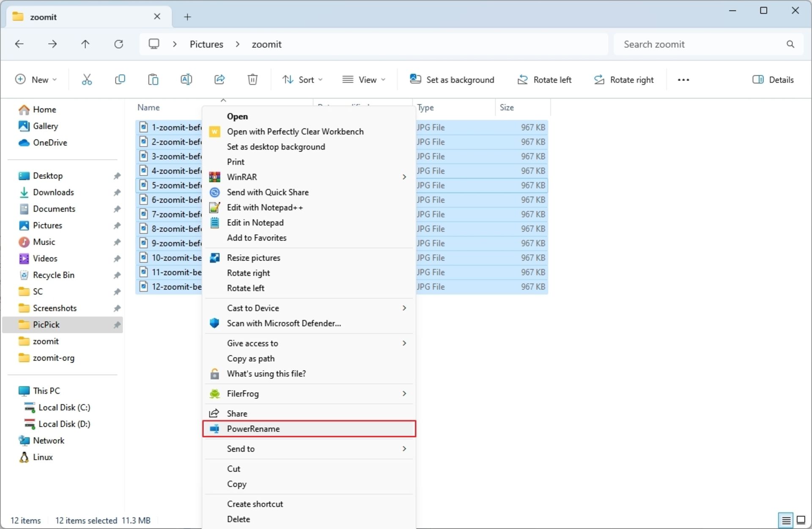Image resolution: width=812 pixels, height=529 pixels.
Task: Open the See more ellipsis menu
Action: [683, 79]
